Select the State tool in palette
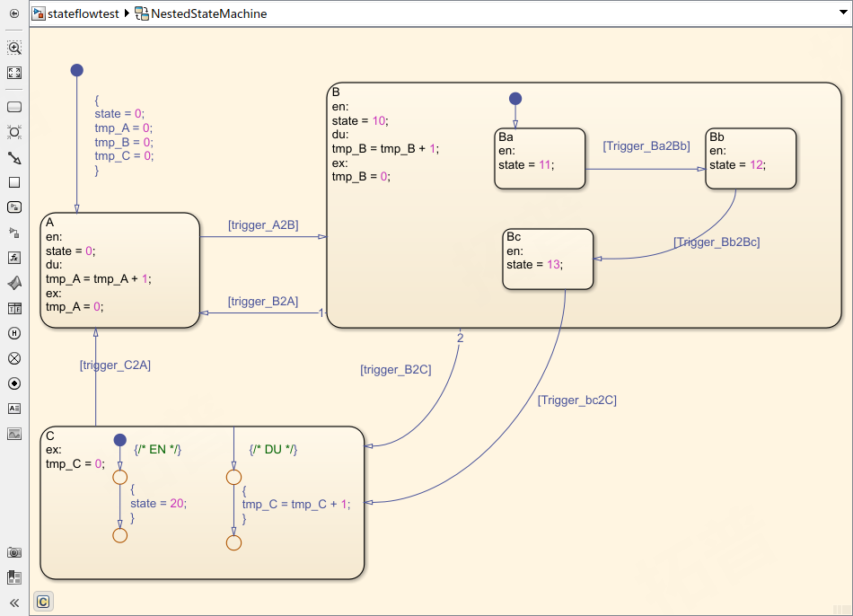853x616 pixels. click(x=14, y=107)
